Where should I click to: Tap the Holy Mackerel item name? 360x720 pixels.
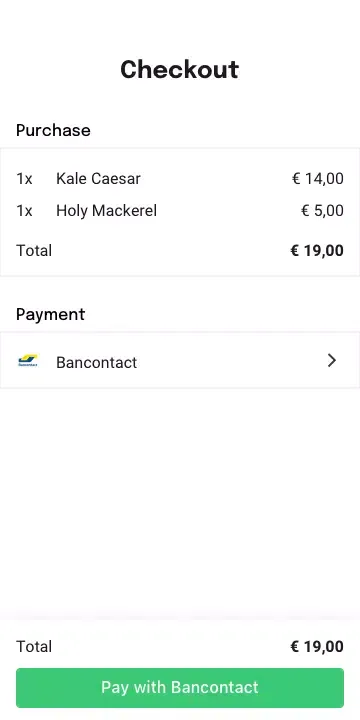[x=107, y=211]
